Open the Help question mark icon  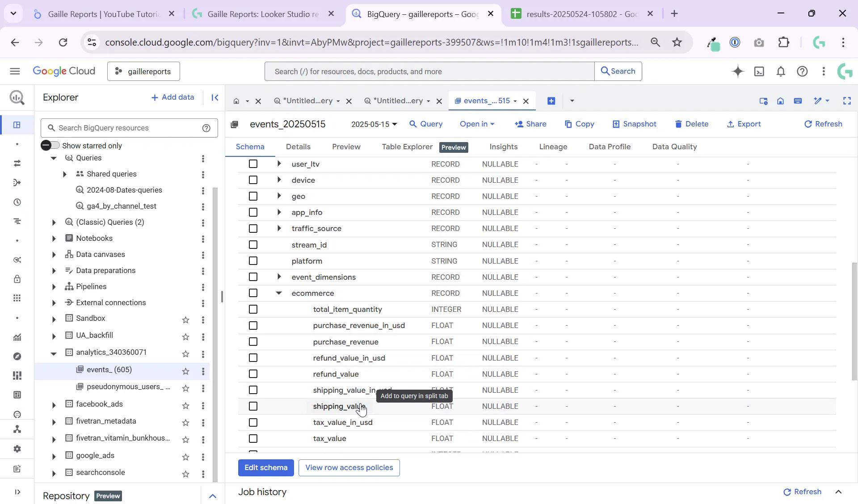point(803,71)
